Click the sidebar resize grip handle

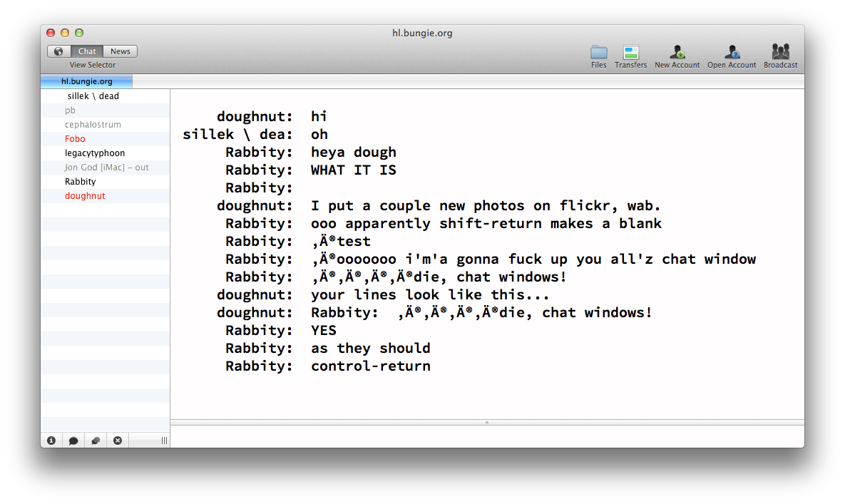pyautogui.click(x=164, y=441)
